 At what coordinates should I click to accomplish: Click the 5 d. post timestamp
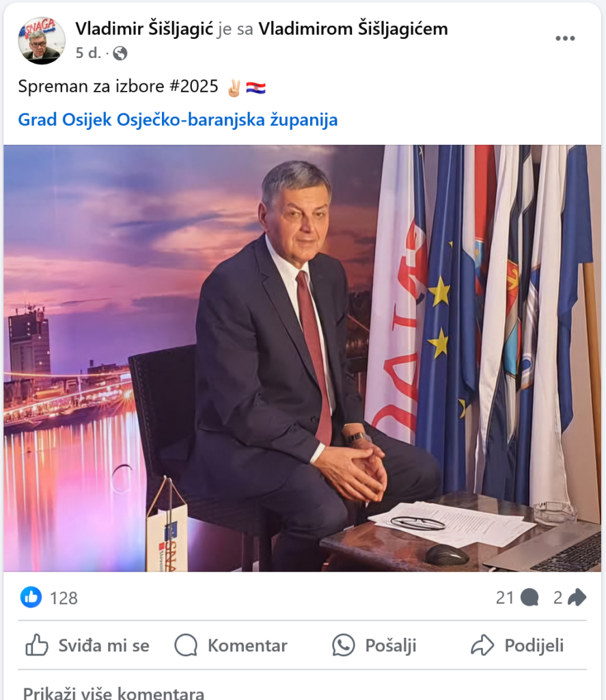click(x=88, y=53)
